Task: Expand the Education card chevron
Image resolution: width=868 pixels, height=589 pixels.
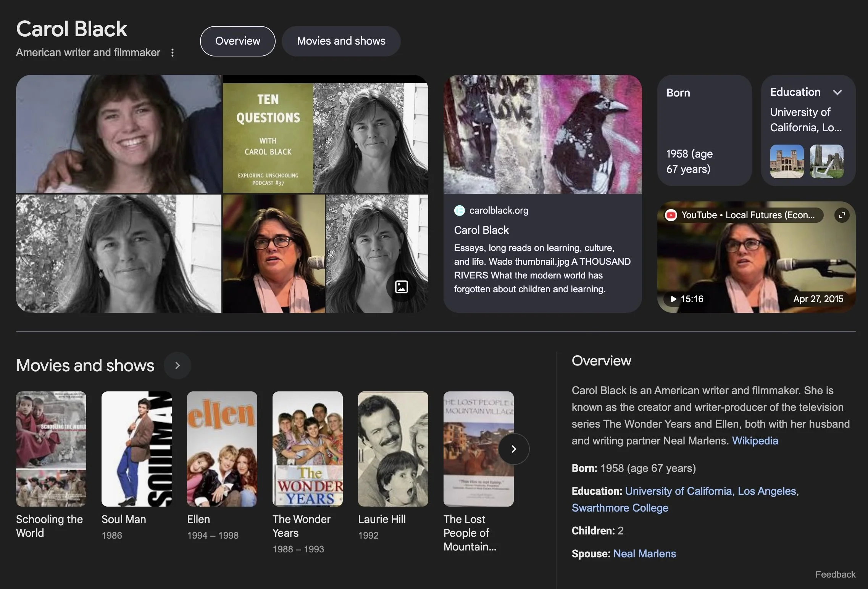Action: pyautogui.click(x=837, y=92)
